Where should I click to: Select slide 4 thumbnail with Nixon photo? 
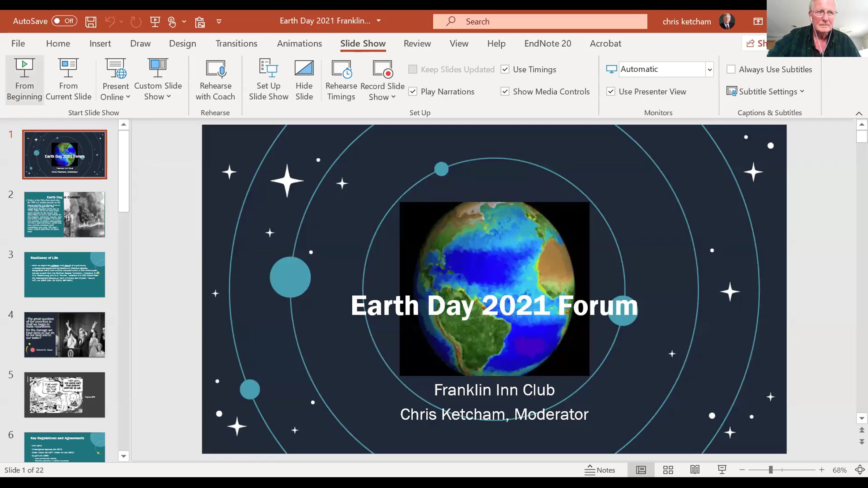point(65,335)
